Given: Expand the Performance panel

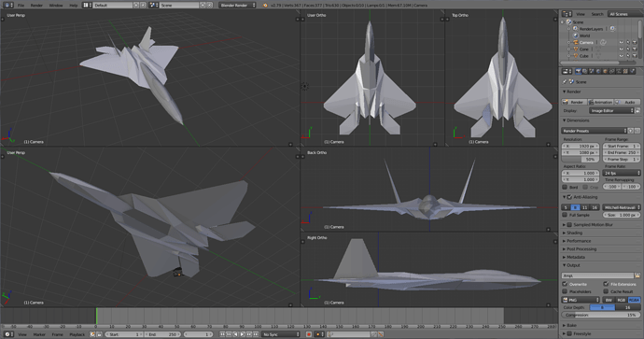Looking at the screenshot, I should pyautogui.click(x=600, y=241).
